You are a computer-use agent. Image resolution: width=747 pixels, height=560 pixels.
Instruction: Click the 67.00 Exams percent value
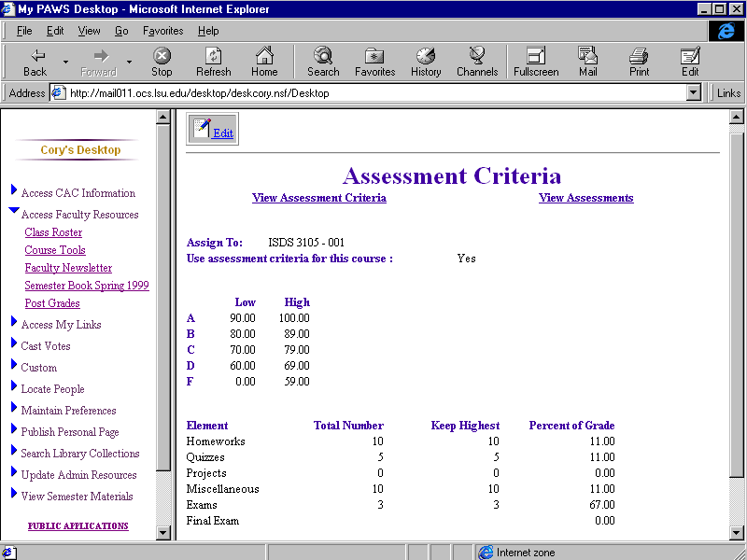pyautogui.click(x=601, y=504)
